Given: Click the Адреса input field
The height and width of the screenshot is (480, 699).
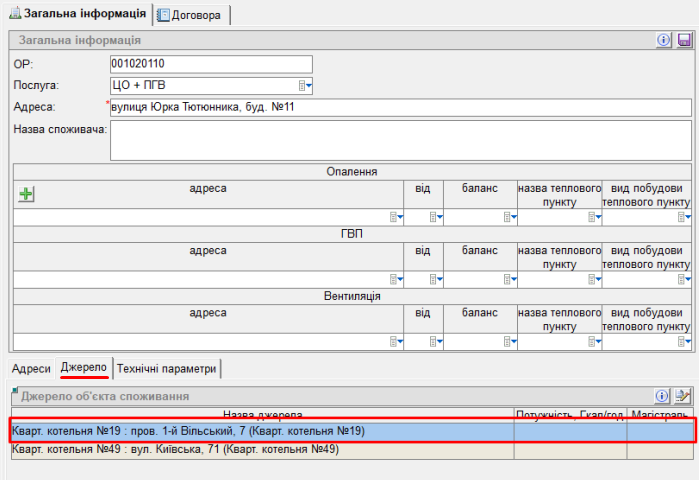Looking at the screenshot, I should point(400,108).
